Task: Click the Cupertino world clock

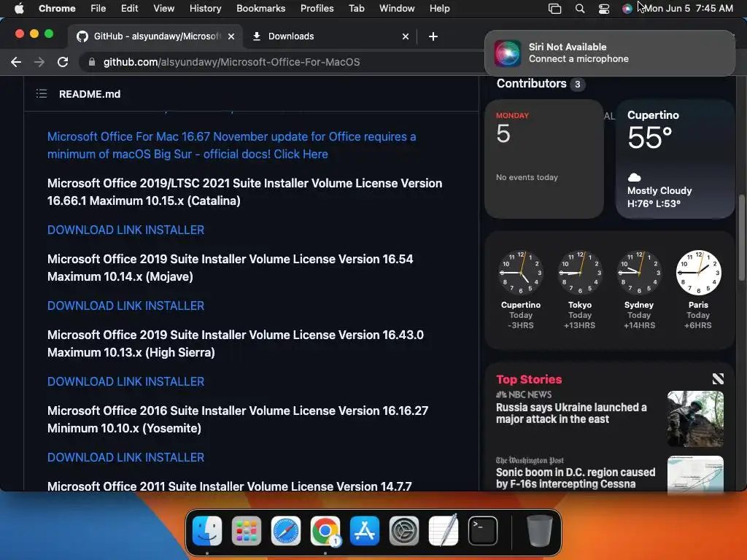Action: tap(521, 273)
